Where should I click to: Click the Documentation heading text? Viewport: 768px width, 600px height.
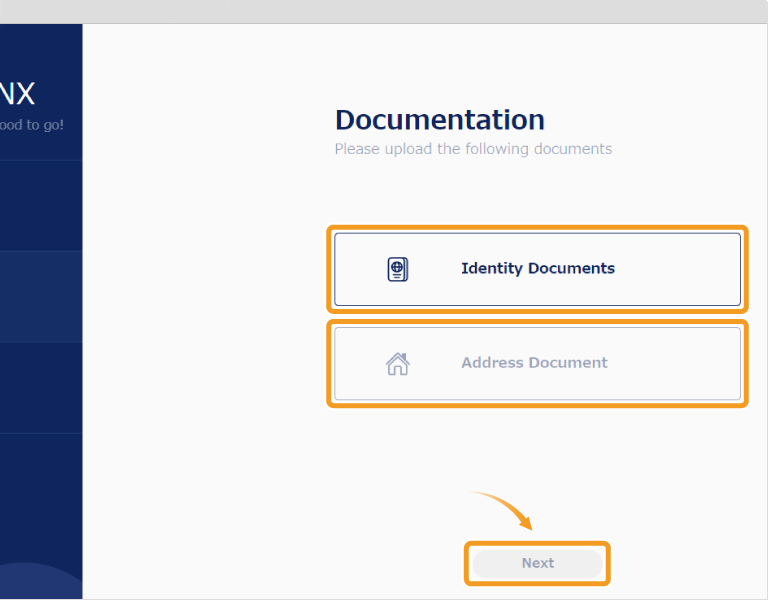[440, 120]
